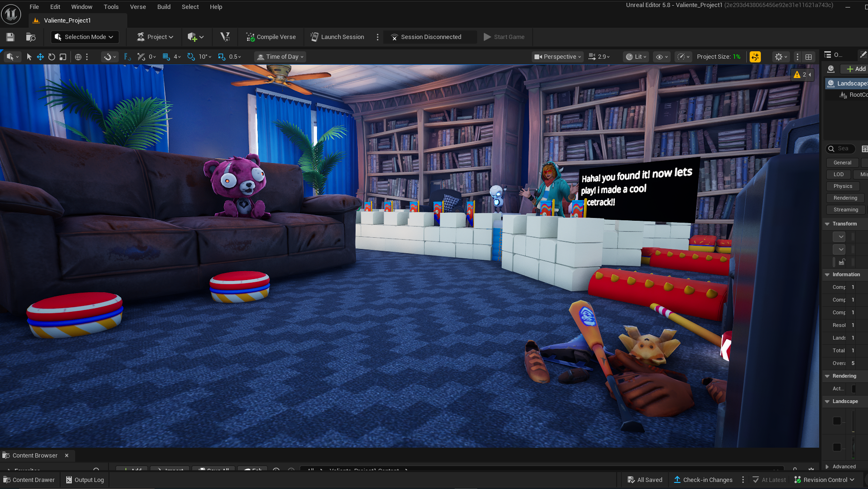
Task: Open the File menu
Action: [34, 7]
